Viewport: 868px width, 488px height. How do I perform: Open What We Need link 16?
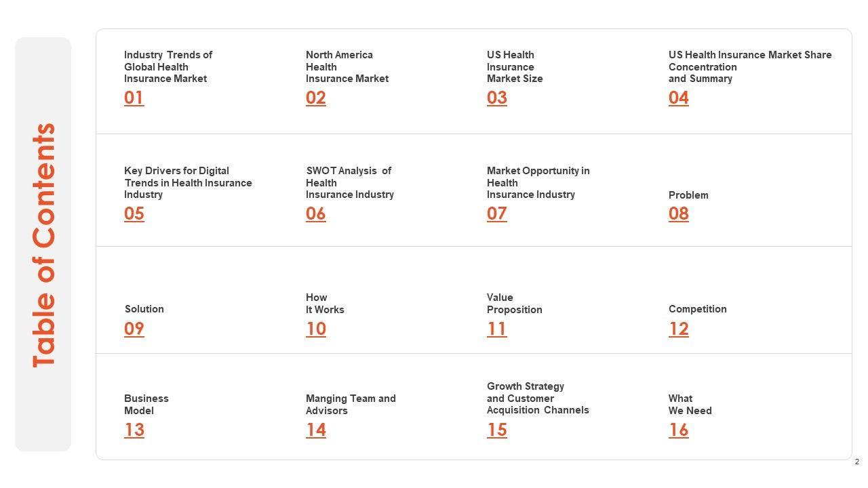point(678,430)
